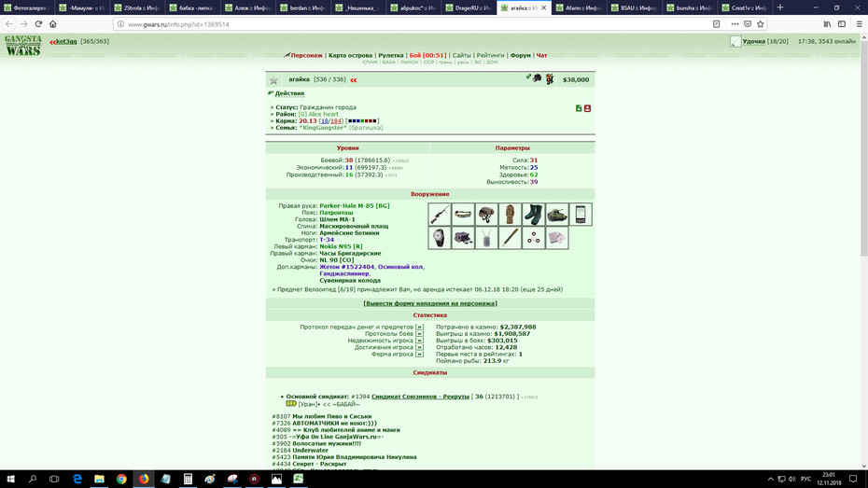Image resolution: width=868 pixels, height=488 pixels.
Task: Click the dog tag item thumbnail
Action: [x=486, y=238]
